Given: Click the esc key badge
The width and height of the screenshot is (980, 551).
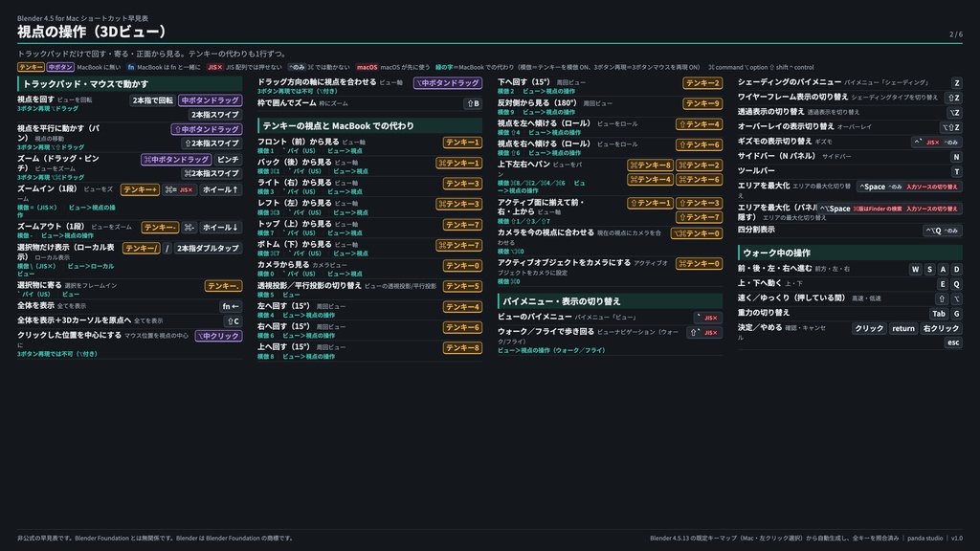Looking at the screenshot, I should click(x=953, y=342).
